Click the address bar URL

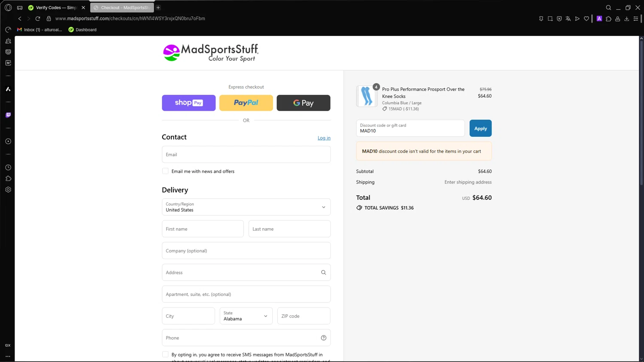click(x=130, y=18)
